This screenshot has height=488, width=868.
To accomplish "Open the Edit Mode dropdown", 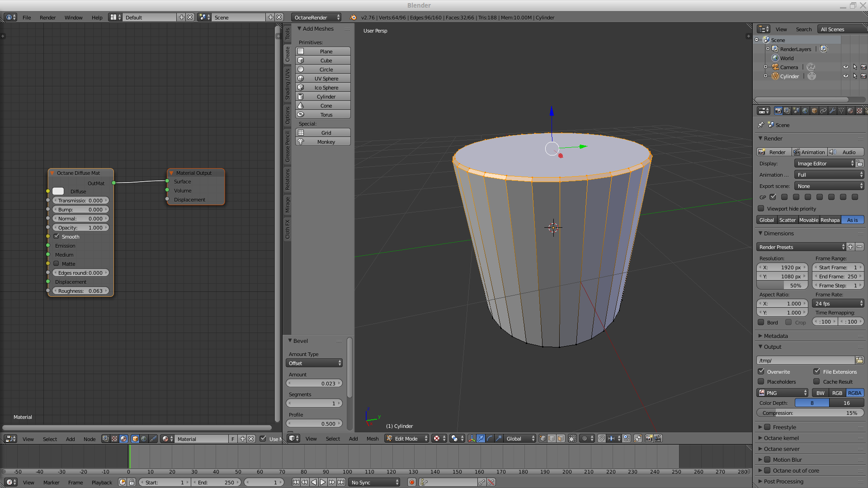I will (x=406, y=438).
